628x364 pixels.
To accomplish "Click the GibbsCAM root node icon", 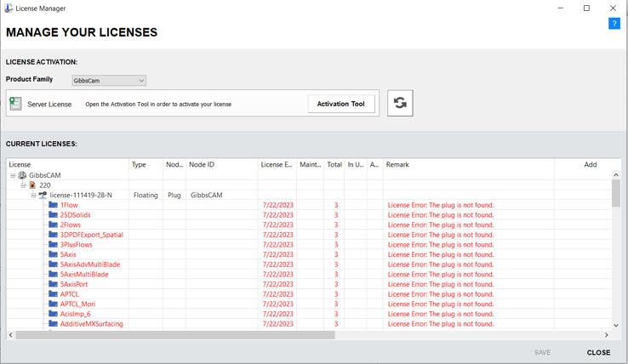I will [22, 175].
